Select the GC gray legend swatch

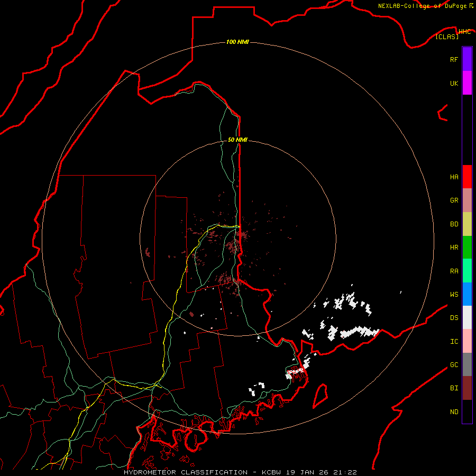467,364
